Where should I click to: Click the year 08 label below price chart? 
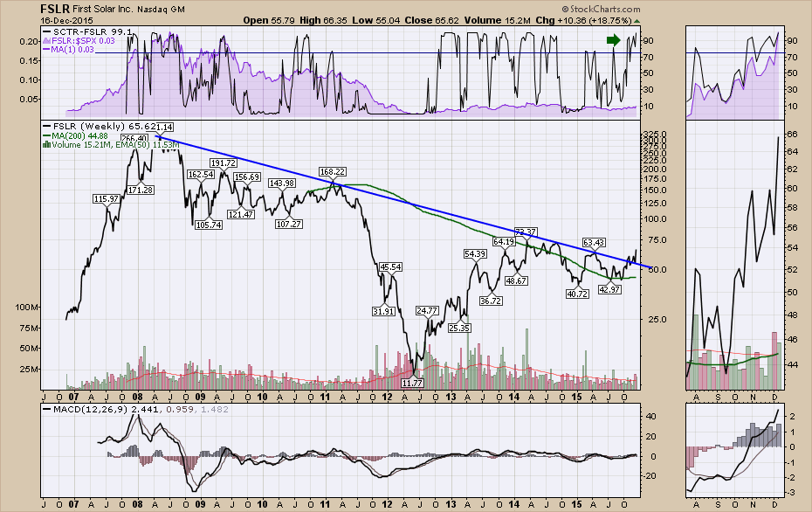[x=138, y=398]
